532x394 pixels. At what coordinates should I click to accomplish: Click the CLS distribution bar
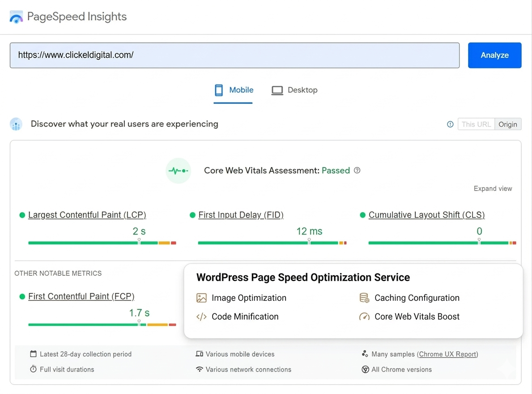coord(443,243)
